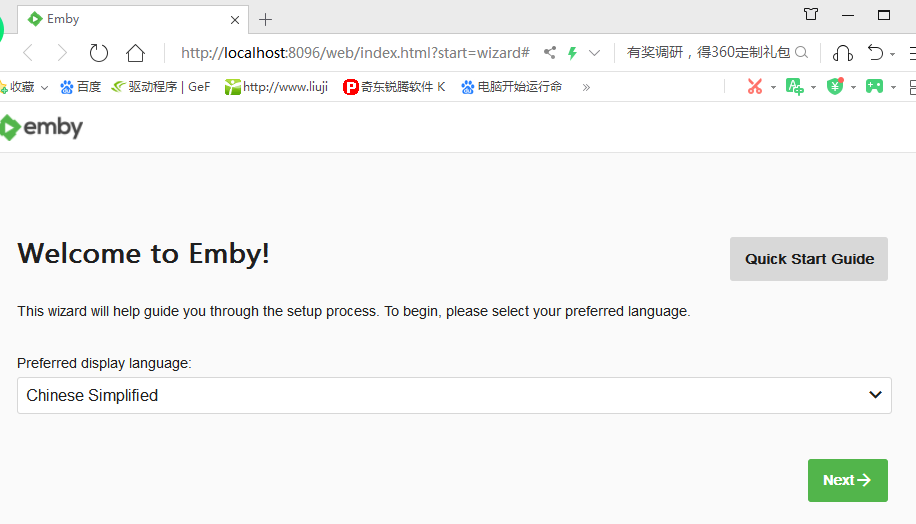Open the 收藏 favorites bookmark menu
This screenshot has width=916, height=524.
[x=24, y=87]
